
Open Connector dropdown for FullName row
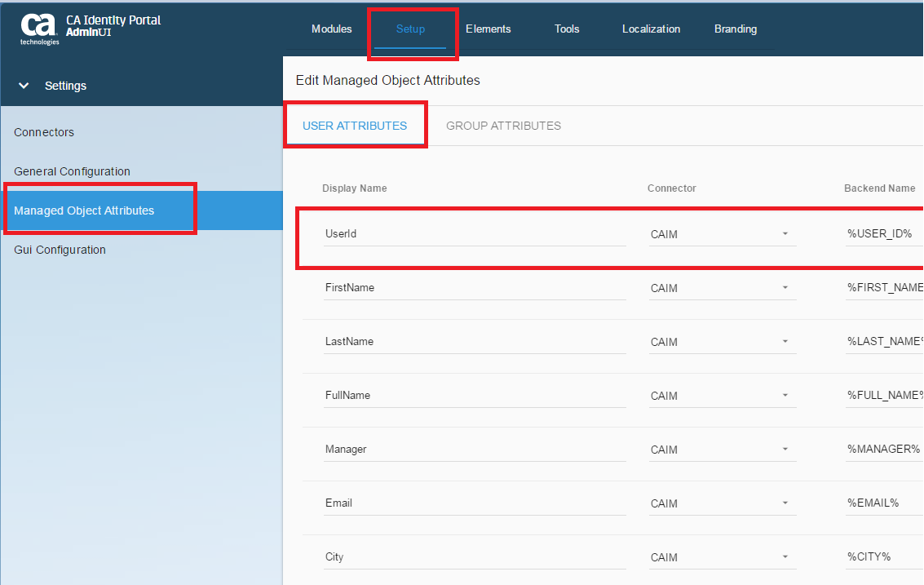click(x=723, y=396)
